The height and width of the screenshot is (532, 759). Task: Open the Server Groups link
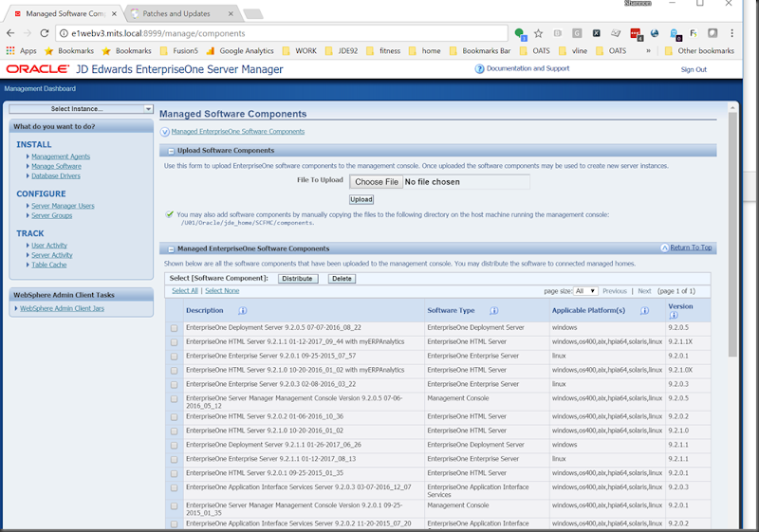click(x=52, y=215)
